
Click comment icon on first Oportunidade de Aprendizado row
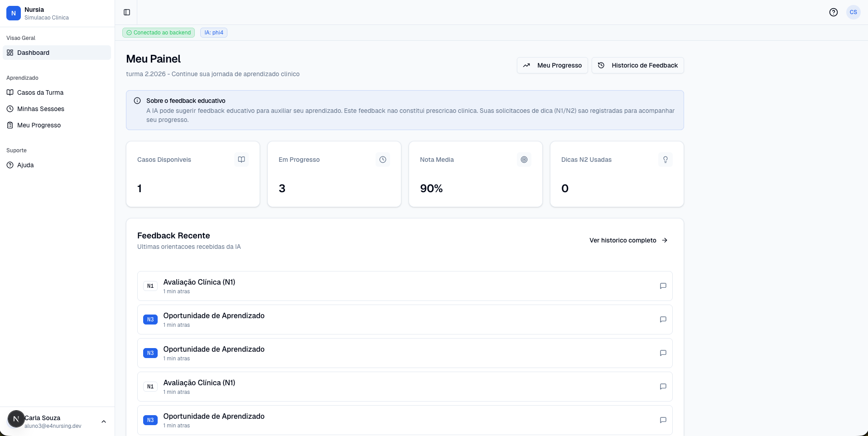(x=663, y=320)
